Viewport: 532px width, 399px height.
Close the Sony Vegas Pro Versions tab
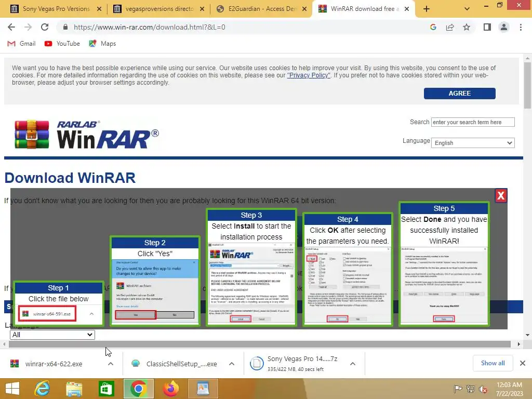click(x=99, y=9)
